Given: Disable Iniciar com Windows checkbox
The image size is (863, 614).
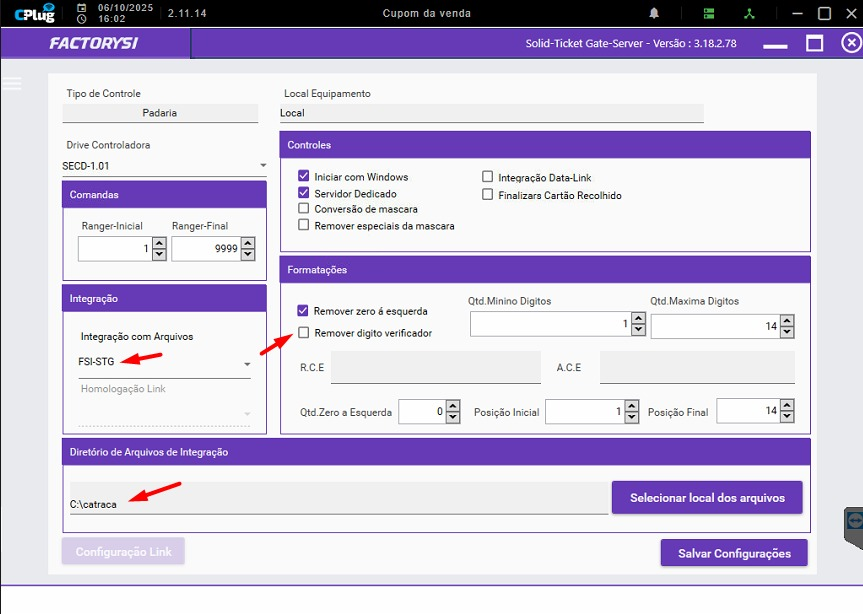Looking at the screenshot, I should [304, 177].
